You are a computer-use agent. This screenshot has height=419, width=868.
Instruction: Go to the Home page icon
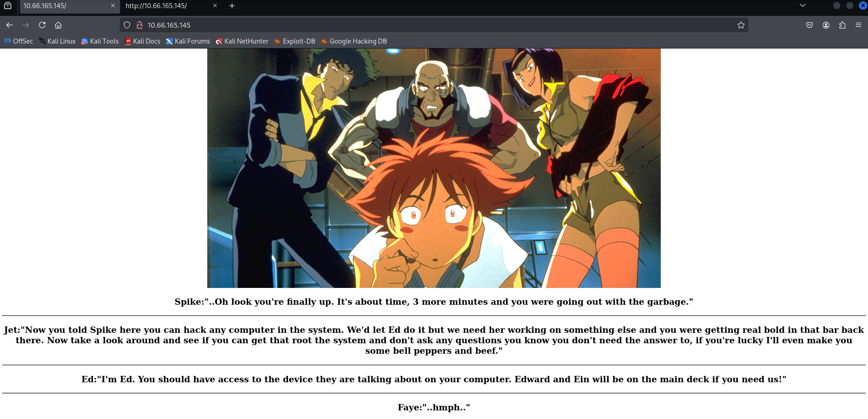(x=58, y=25)
